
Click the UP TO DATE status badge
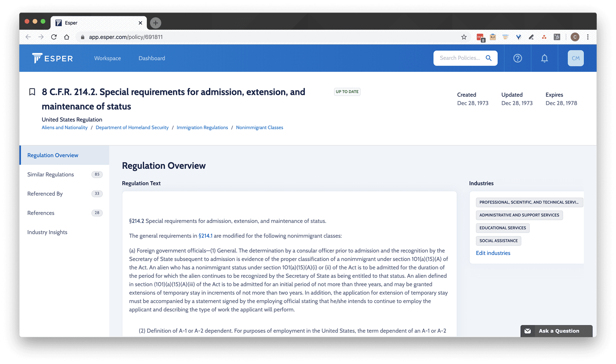[x=347, y=92]
